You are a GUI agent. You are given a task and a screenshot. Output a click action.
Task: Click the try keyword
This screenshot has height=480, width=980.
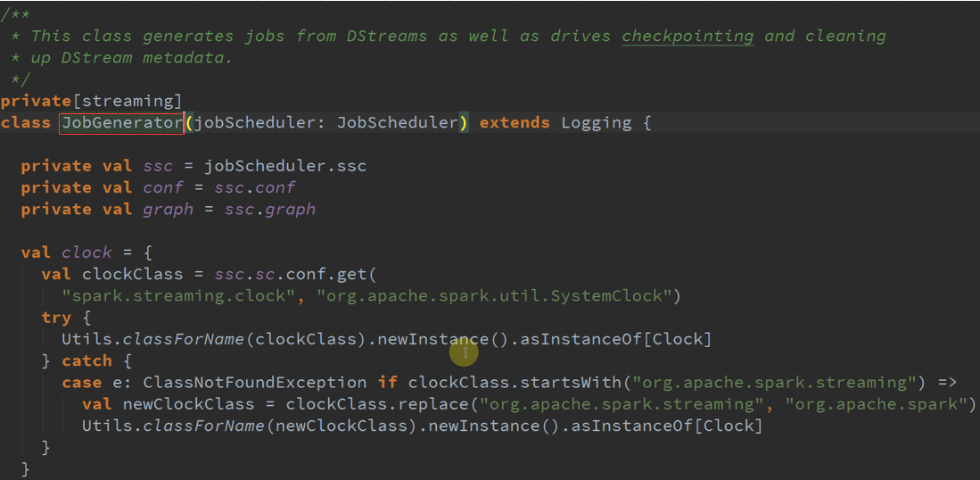click(x=56, y=318)
